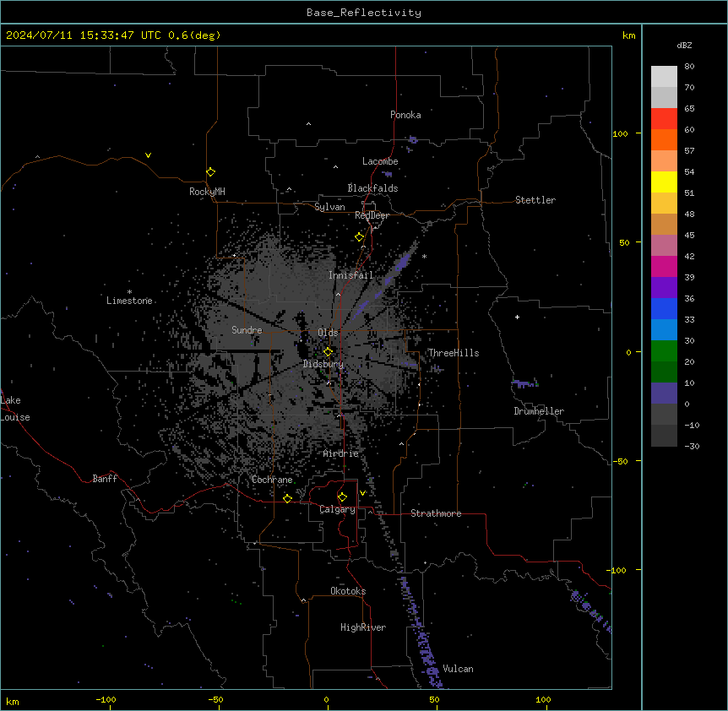Image resolution: width=728 pixels, height=711 pixels.
Task: Click the slate-purple 0-10 dBZ legend swatch
Action: coord(664,393)
